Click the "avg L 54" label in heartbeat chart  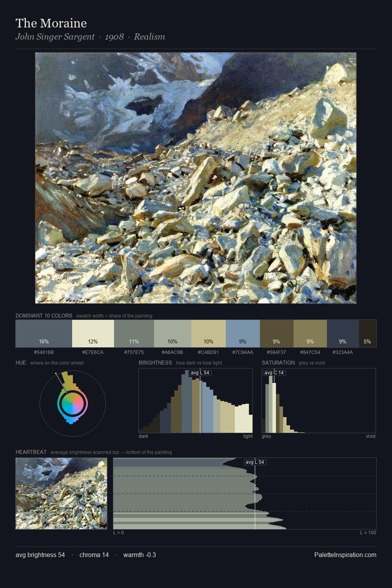click(x=255, y=462)
